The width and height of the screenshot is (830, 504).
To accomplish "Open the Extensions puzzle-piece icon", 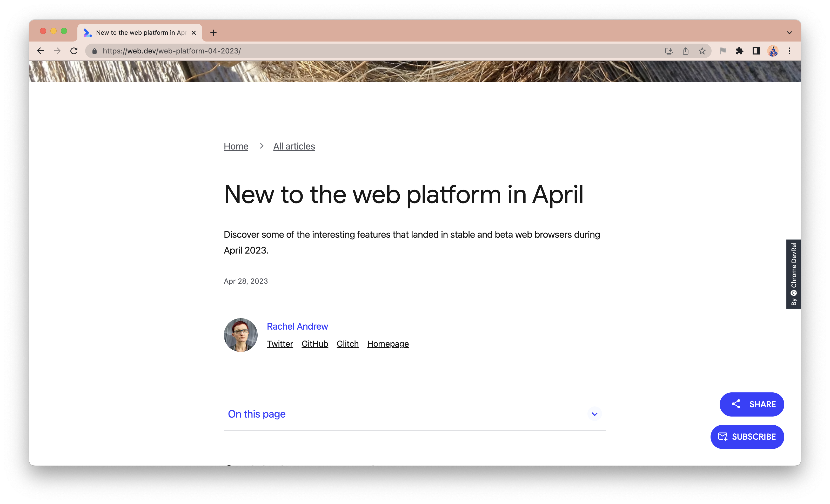I will [x=740, y=51].
